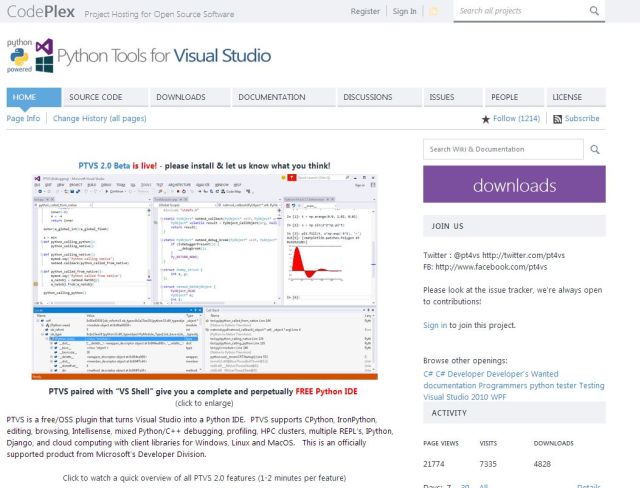Focus the Search Wiki & Documentation field
Screen dimensions: 640x488
click(x=503, y=149)
